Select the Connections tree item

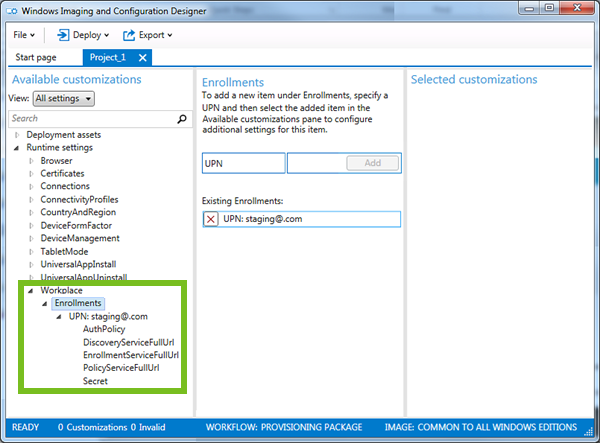pyautogui.click(x=65, y=186)
